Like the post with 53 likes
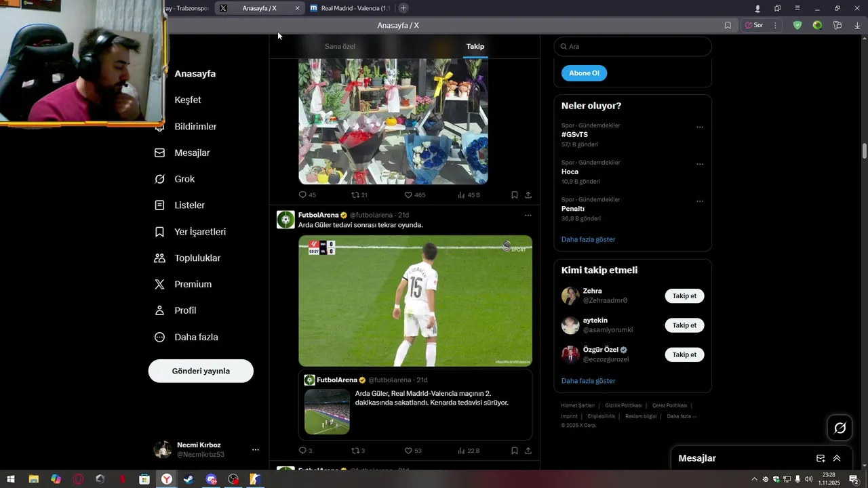 pos(413,451)
